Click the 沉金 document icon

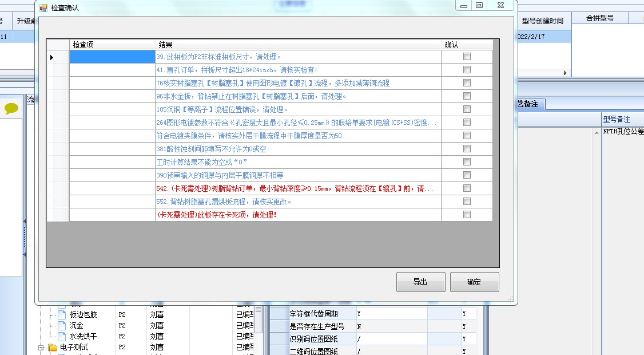coord(62,325)
